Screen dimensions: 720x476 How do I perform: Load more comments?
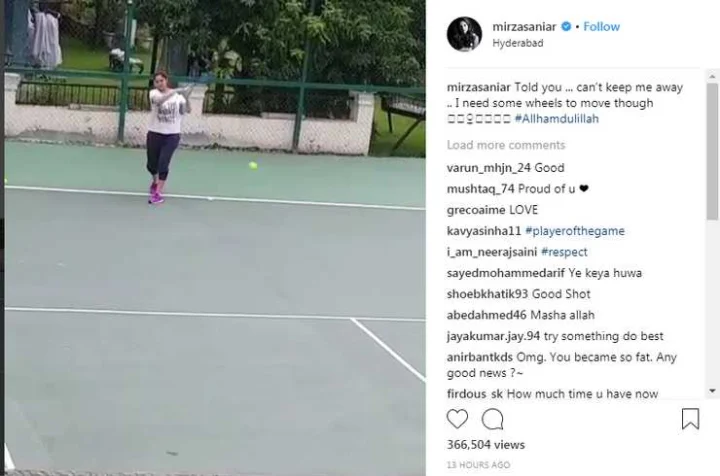(x=506, y=145)
